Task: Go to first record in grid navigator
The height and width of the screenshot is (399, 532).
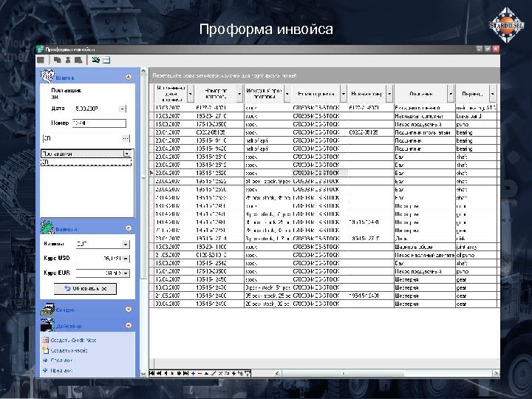Action: click(152, 373)
